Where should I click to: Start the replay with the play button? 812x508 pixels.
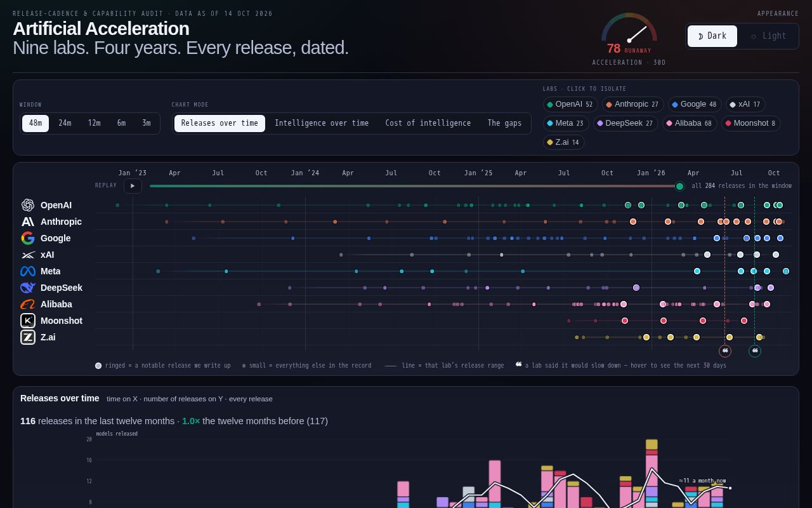pyautogui.click(x=133, y=186)
